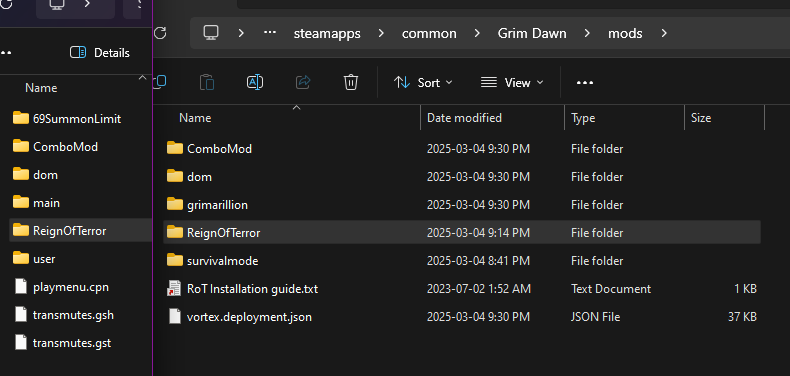This screenshot has width=790, height=376.
Task: Expand chevron after Grim Dawn breadcrumb
Action: [587, 33]
